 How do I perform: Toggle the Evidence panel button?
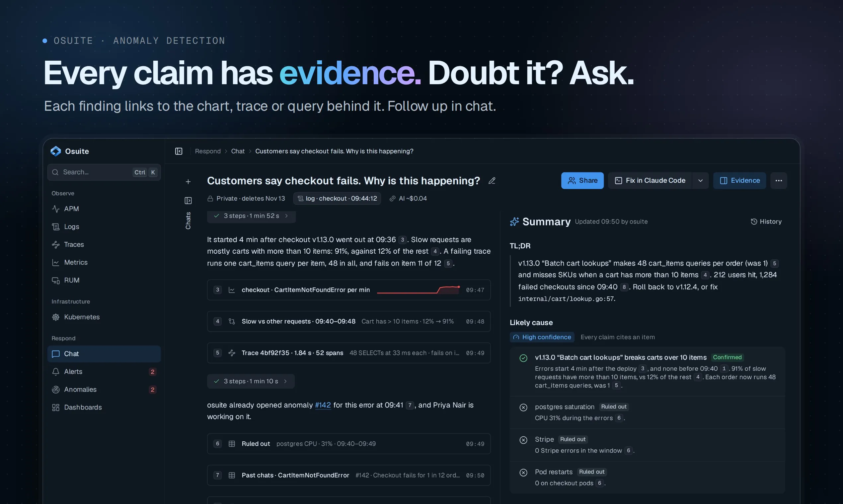click(740, 181)
